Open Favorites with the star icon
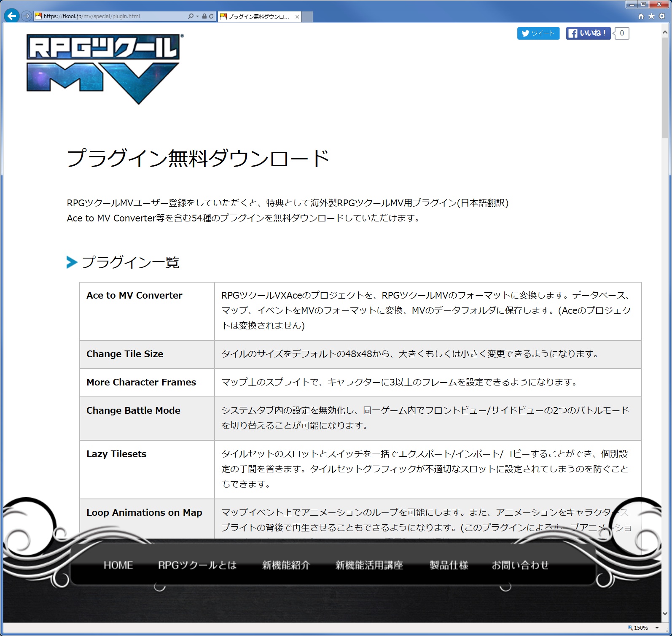The height and width of the screenshot is (636, 672). tap(651, 16)
